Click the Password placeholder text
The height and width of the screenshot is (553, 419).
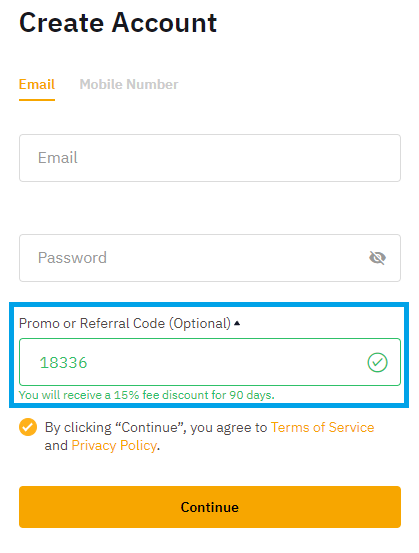point(72,258)
